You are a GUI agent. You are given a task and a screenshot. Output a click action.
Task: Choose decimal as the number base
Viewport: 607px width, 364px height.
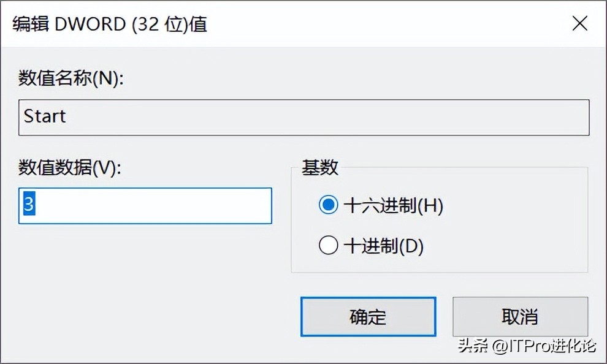329,245
